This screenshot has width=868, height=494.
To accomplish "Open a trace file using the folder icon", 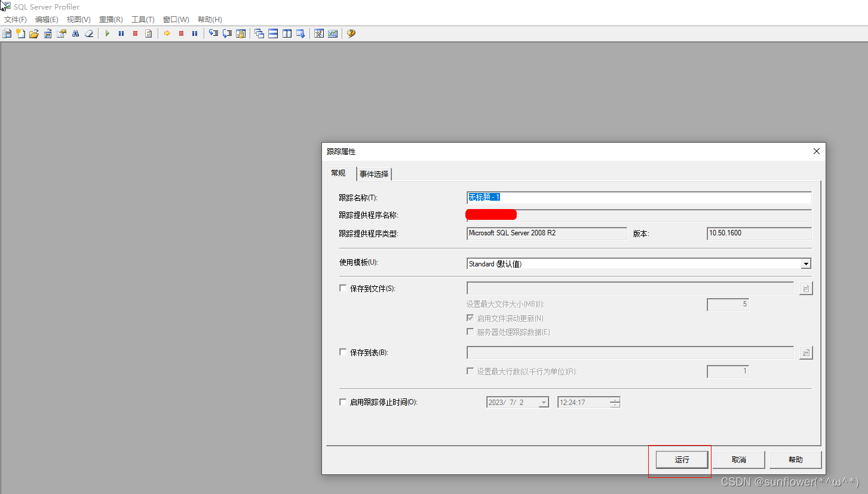I will click(x=34, y=33).
